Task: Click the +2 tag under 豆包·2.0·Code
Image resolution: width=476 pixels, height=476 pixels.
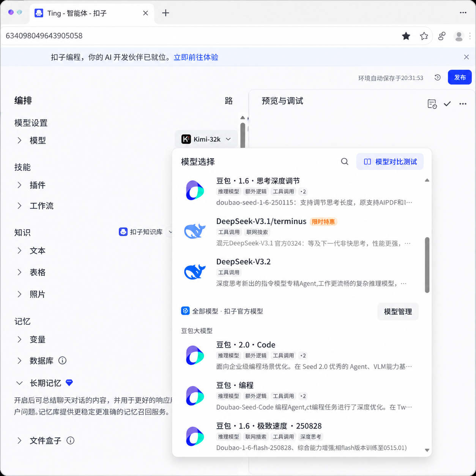Action: click(x=303, y=356)
